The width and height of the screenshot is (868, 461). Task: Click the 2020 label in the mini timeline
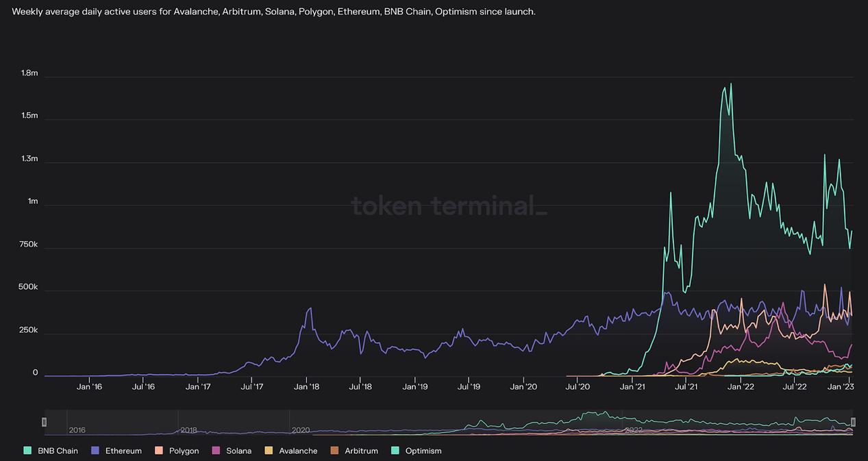tap(302, 429)
